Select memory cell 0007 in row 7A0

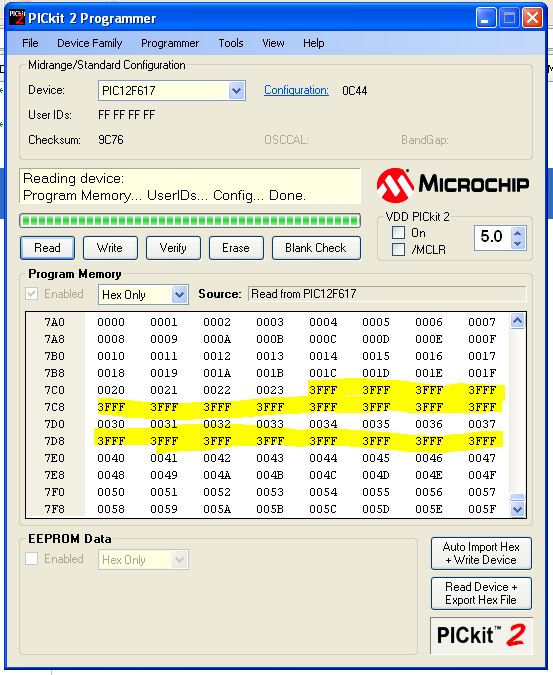coord(482,322)
